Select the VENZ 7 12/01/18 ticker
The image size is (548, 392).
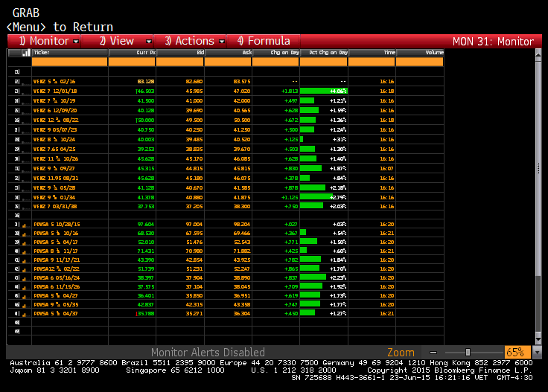[x=55, y=91]
